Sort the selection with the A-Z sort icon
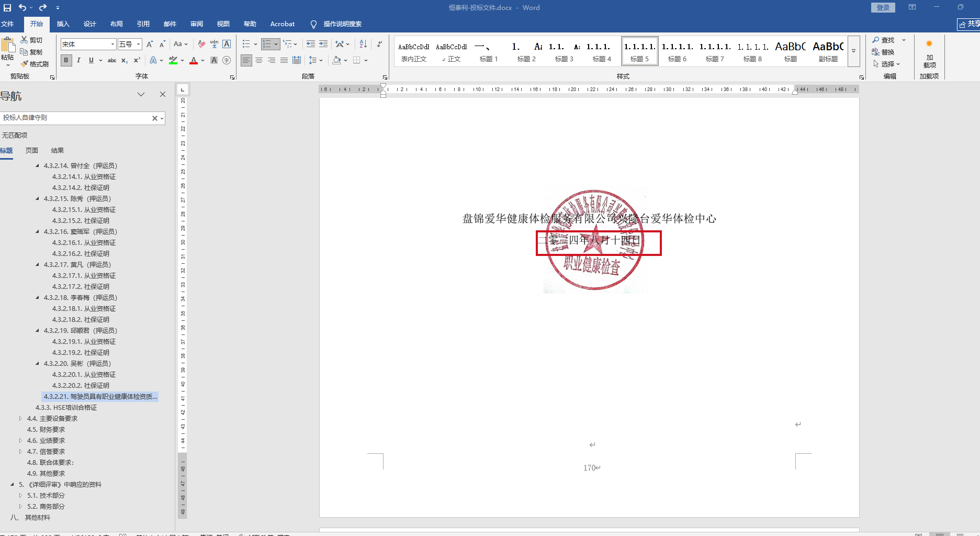This screenshot has height=536, width=980. [363, 44]
